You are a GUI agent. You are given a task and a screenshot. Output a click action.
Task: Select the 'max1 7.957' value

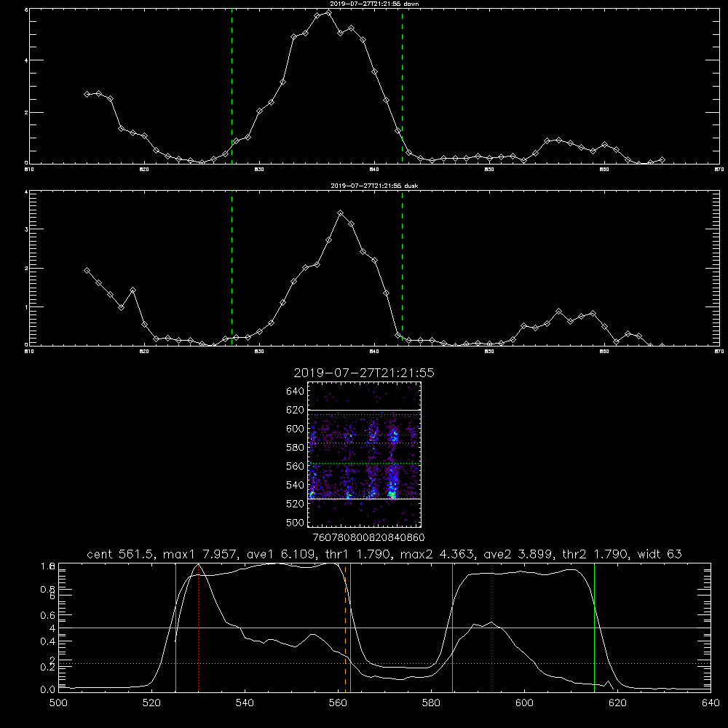(202, 554)
